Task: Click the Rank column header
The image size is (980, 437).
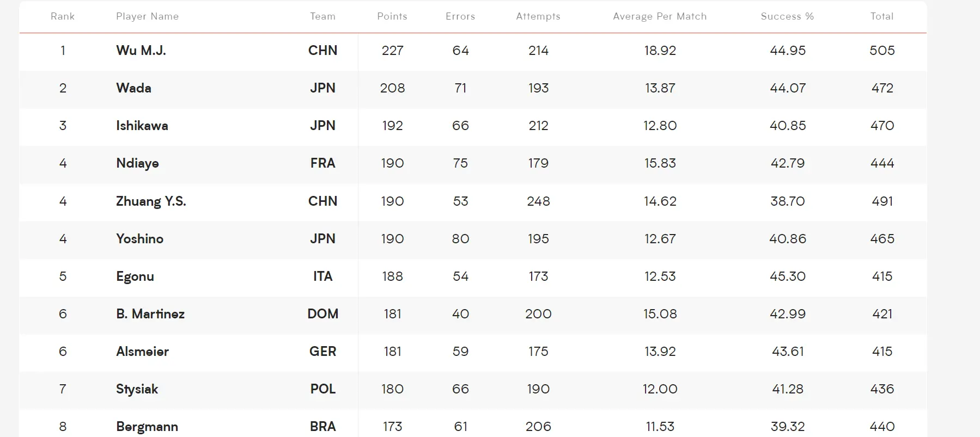Action: 63,16
